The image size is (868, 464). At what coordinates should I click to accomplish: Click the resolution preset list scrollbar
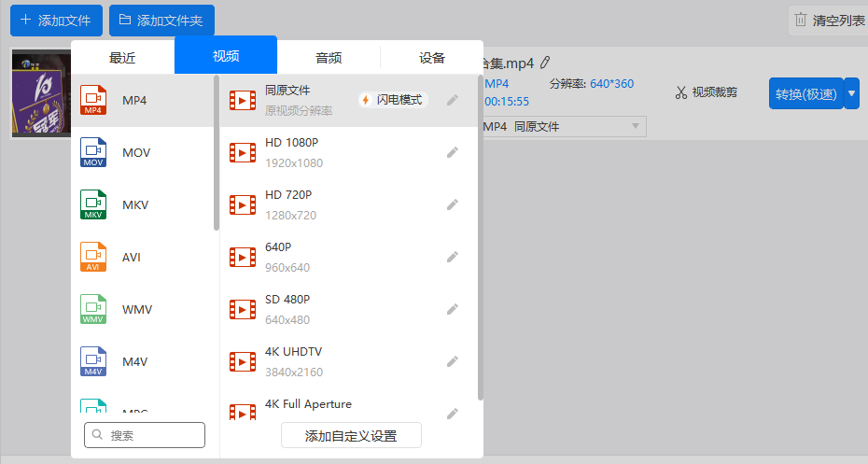[x=480, y=238]
